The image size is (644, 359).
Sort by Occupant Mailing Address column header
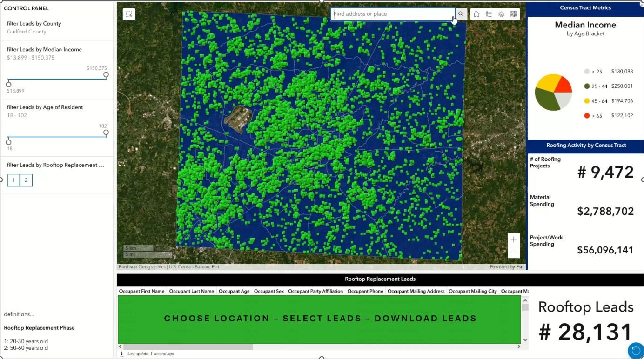pos(416,291)
